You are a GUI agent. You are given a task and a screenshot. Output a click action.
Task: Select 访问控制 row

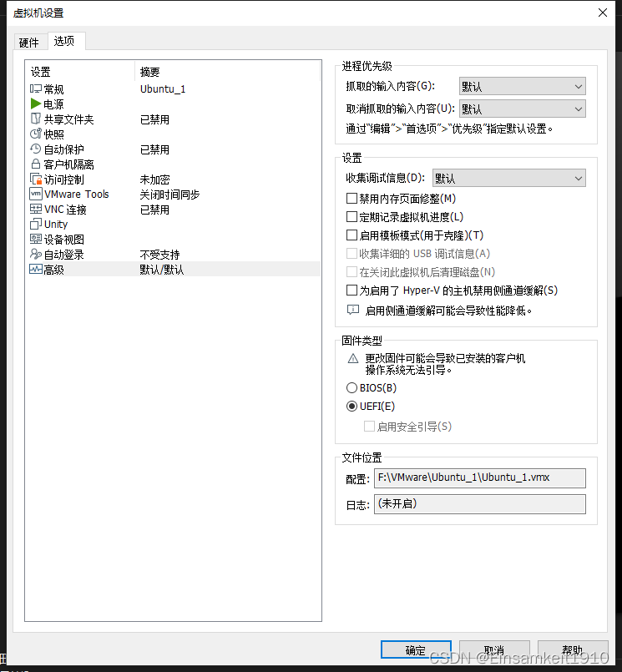(x=173, y=179)
